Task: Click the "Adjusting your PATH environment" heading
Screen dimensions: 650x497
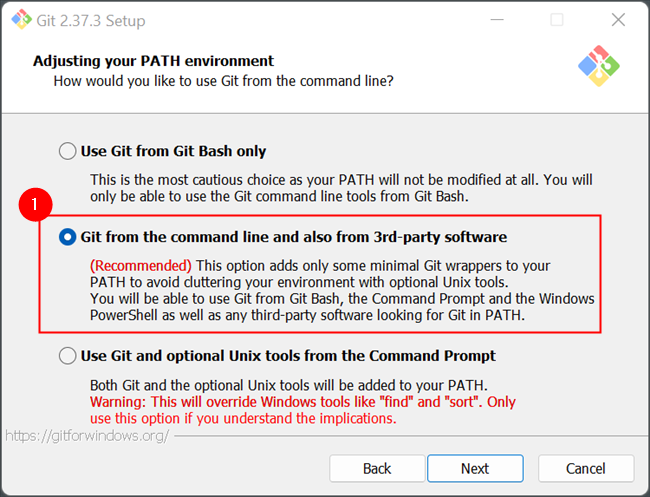Action: 153,61
